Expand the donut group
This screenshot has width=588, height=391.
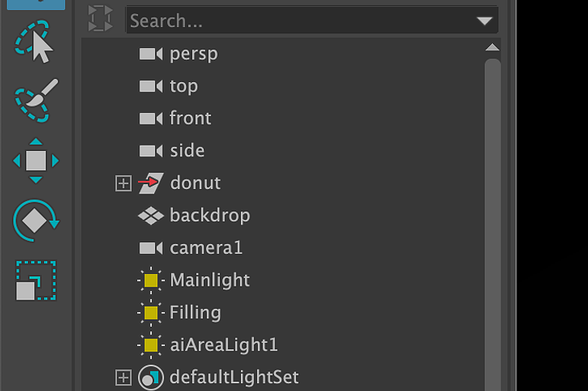point(123,183)
